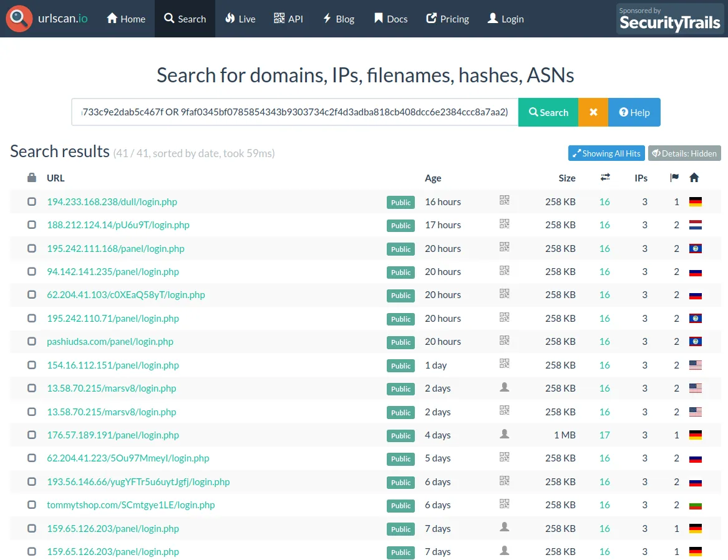Click user icon in 176.57.189.191 row
Viewport: 728px width, 560px height.
coord(504,434)
